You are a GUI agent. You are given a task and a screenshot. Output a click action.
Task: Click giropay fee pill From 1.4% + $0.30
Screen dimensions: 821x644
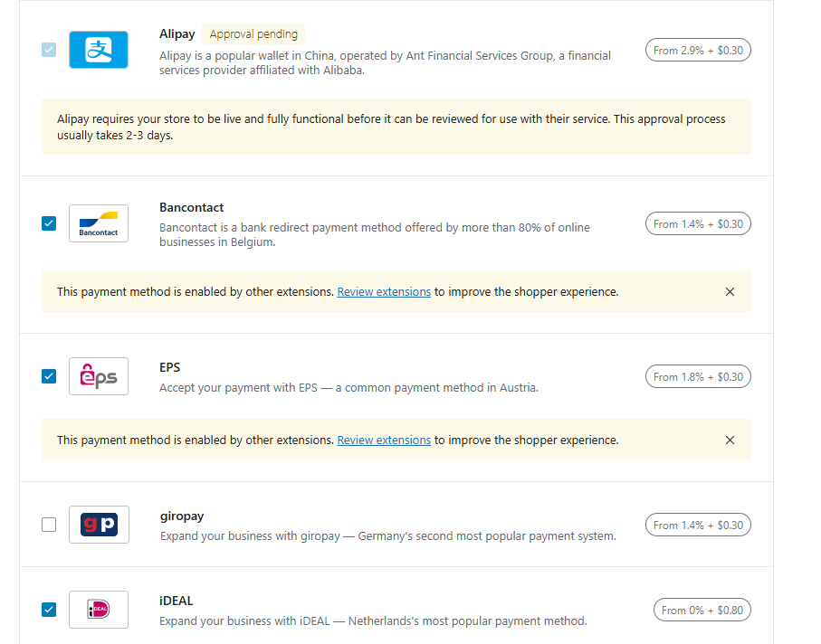point(698,525)
